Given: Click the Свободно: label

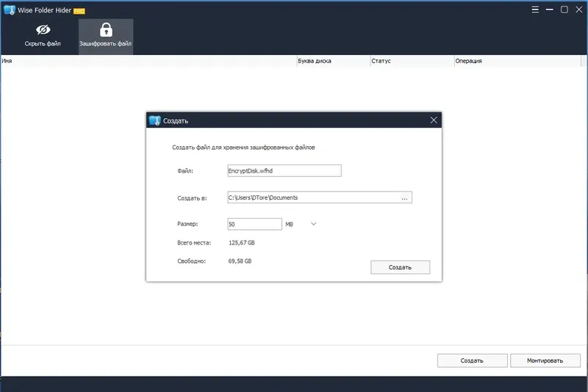Looking at the screenshot, I should (x=191, y=261).
